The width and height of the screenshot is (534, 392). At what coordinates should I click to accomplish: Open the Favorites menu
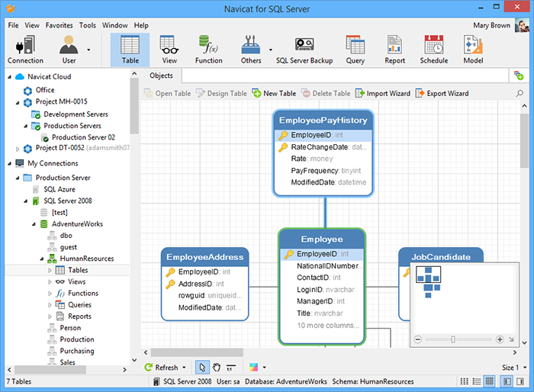[59, 25]
